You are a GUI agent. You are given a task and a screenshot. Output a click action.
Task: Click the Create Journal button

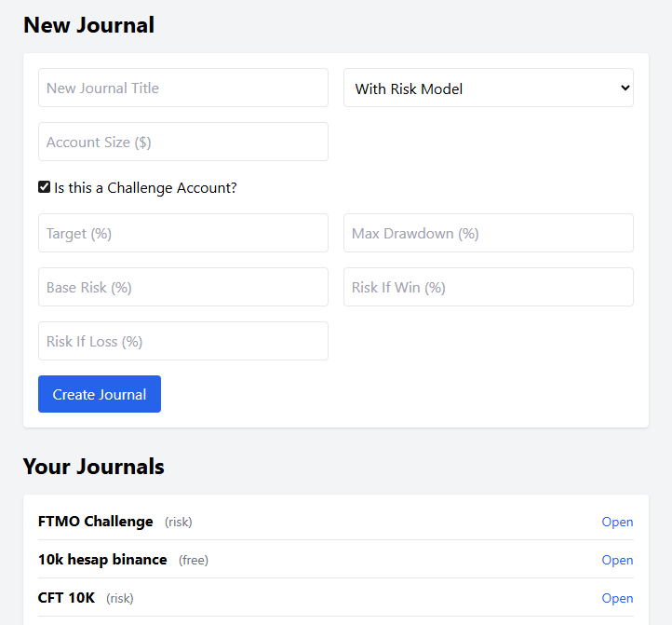pos(100,394)
